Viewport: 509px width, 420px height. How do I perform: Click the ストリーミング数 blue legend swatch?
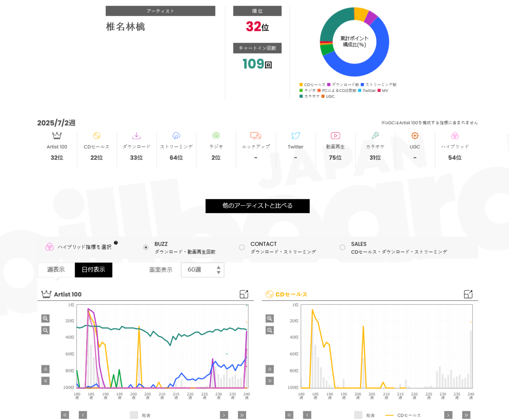pyautogui.click(x=362, y=85)
